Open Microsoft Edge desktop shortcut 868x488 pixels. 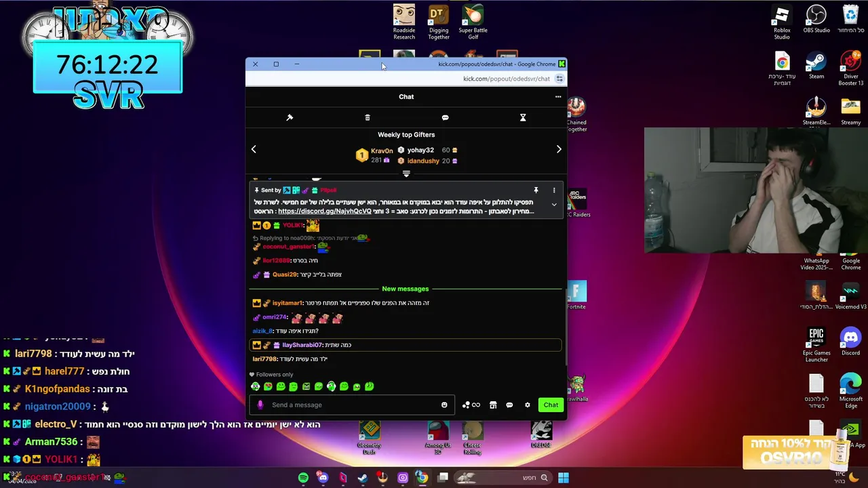850,391
